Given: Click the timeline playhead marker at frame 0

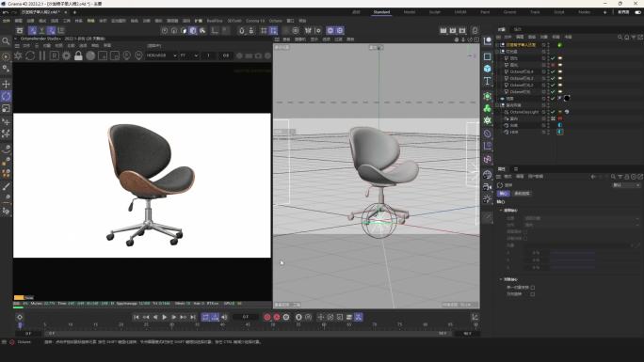Looking at the screenshot, I should click(20, 325).
